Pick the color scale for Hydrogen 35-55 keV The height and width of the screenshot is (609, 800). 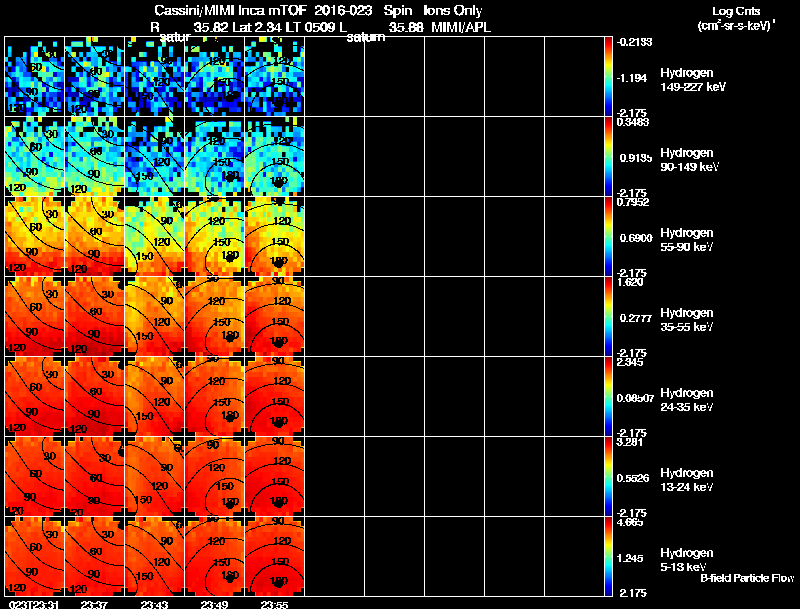[608, 317]
